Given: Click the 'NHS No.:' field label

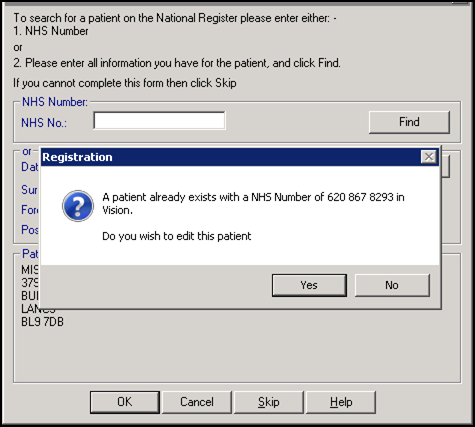Looking at the screenshot, I should 44,123.
